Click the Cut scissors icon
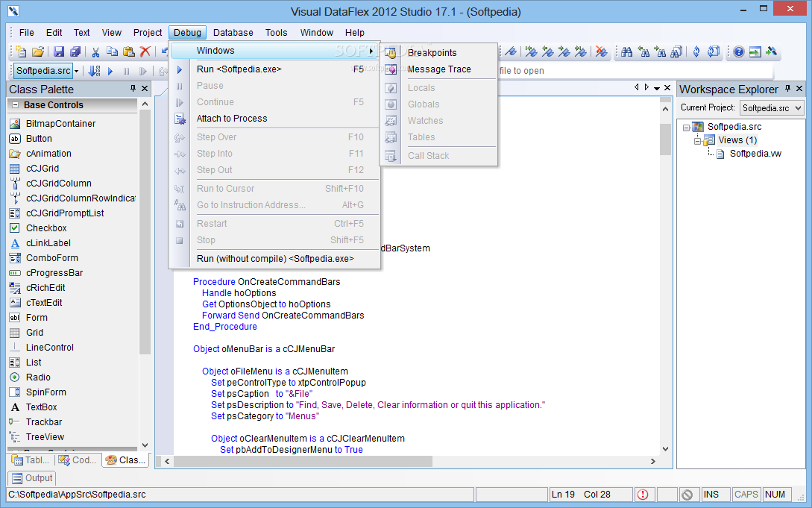 (95, 51)
